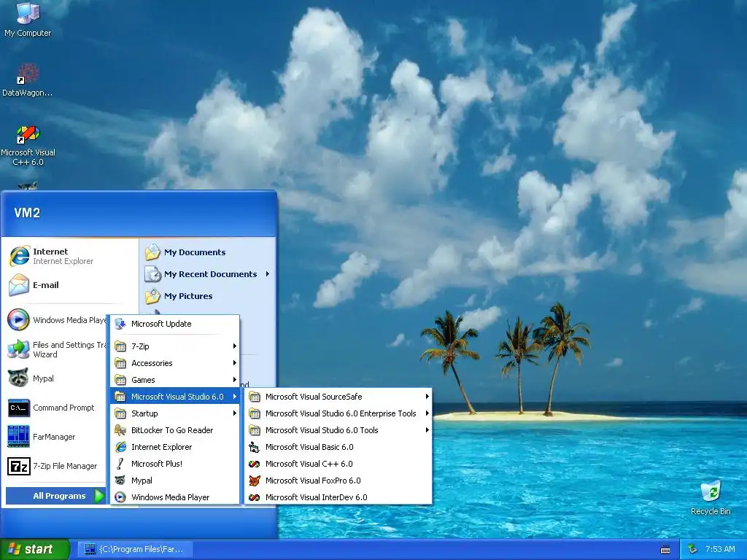Click the Windows Media Player icon in pinned list
This screenshot has height=560, width=747.
18,319
